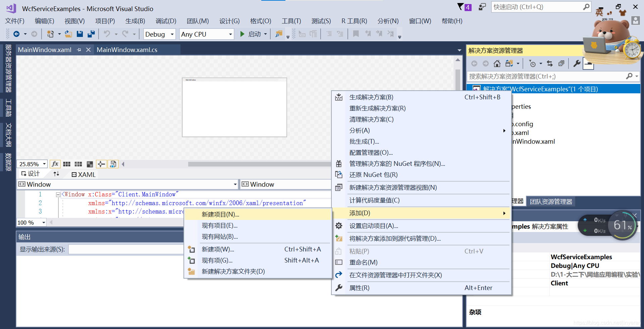Click the pin icon on MainWindow.xaml tab
Screen dimensions: 644x329
pyautogui.click(x=79, y=50)
